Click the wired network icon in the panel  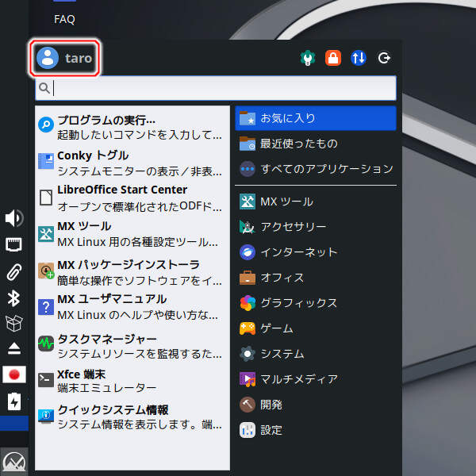(14, 245)
